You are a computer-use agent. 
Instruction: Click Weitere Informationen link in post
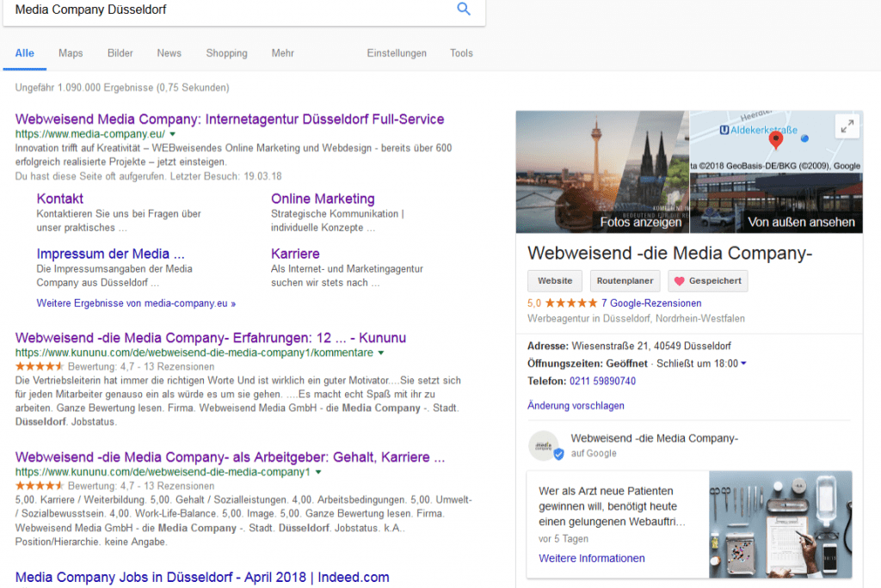tap(592, 558)
